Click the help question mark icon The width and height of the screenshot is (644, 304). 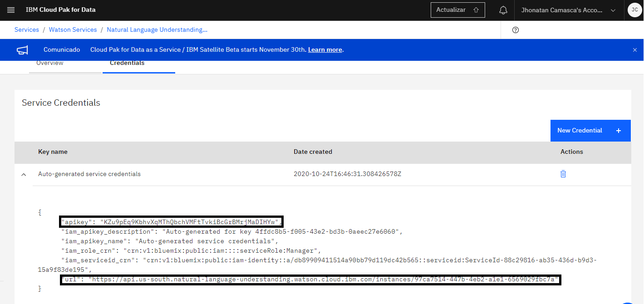tap(515, 30)
